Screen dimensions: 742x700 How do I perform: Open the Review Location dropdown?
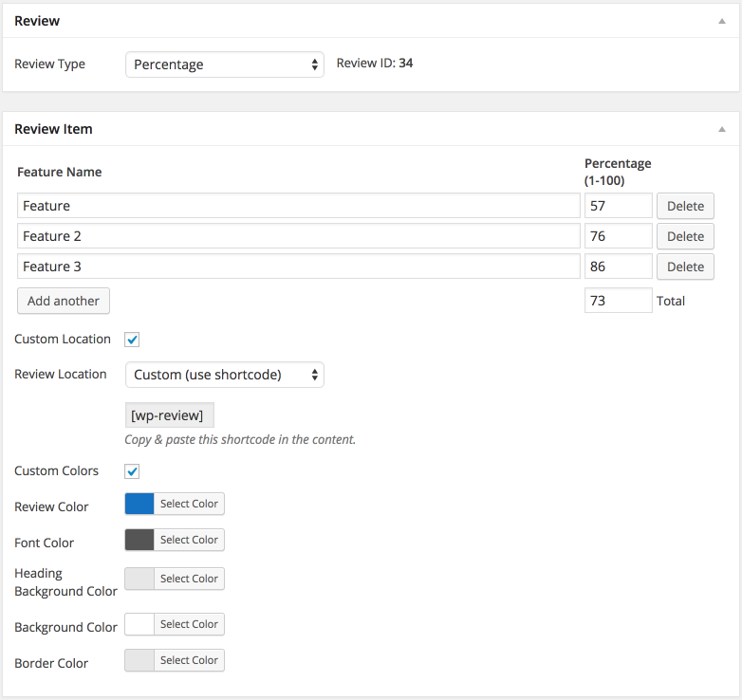click(225, 375)
